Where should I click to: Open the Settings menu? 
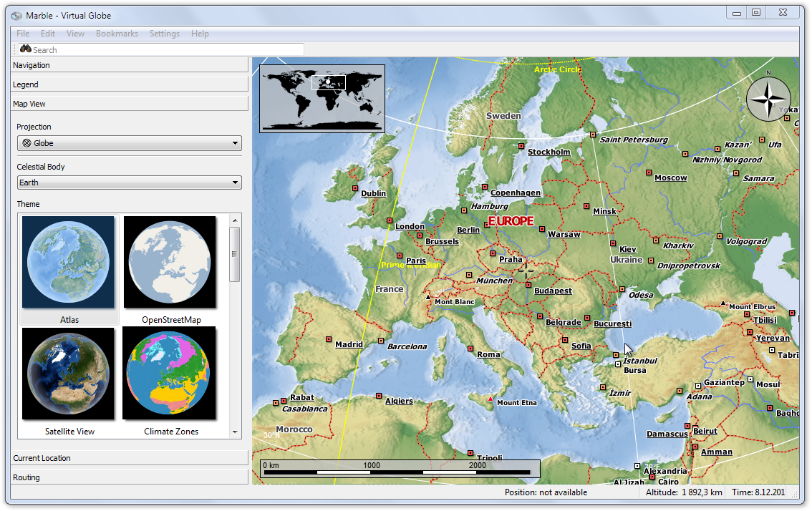pos(164,33)
